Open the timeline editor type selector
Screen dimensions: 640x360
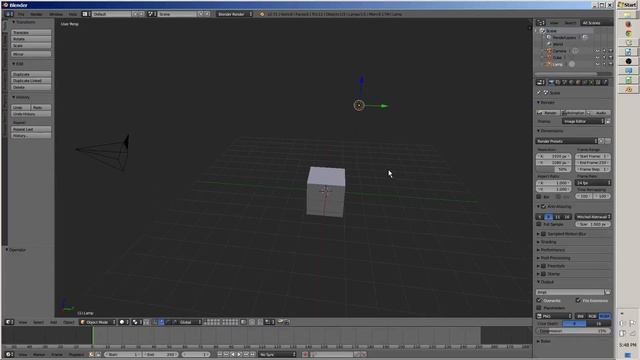[9, 354]
